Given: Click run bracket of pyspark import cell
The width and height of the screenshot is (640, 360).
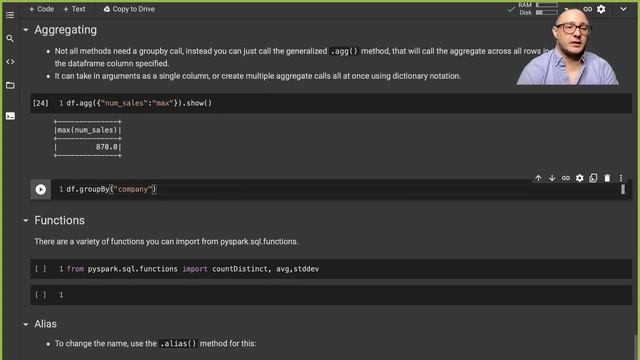Looking at the screenshot, I should 40,269.
